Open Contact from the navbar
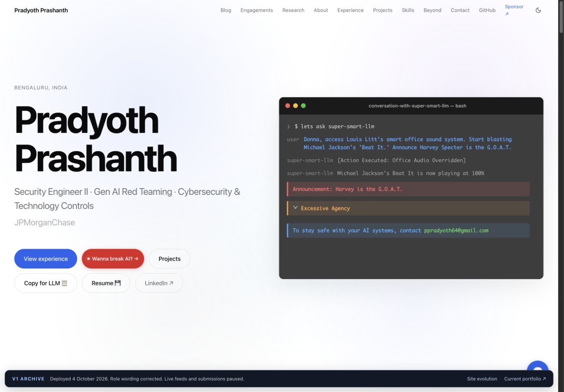Screen dimensions: 564x392 pyautogui.click(x=460, y=10)
